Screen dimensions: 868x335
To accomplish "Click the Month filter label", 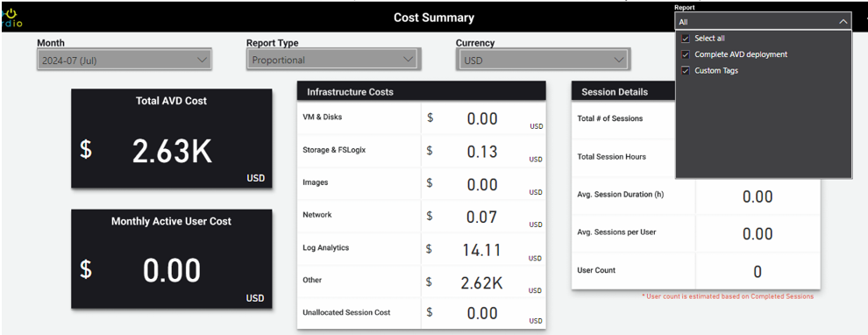I will (x=51, y=43).
